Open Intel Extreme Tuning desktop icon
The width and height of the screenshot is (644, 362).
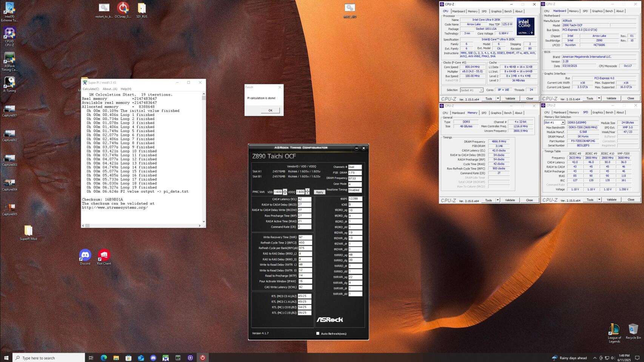tap(9, 12)
